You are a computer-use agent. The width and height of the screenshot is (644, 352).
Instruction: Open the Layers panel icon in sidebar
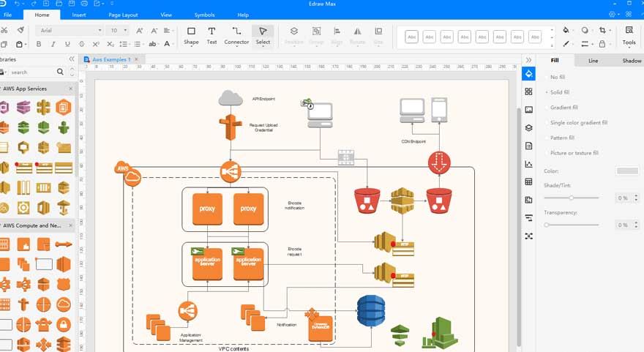[x=528, y=127]
